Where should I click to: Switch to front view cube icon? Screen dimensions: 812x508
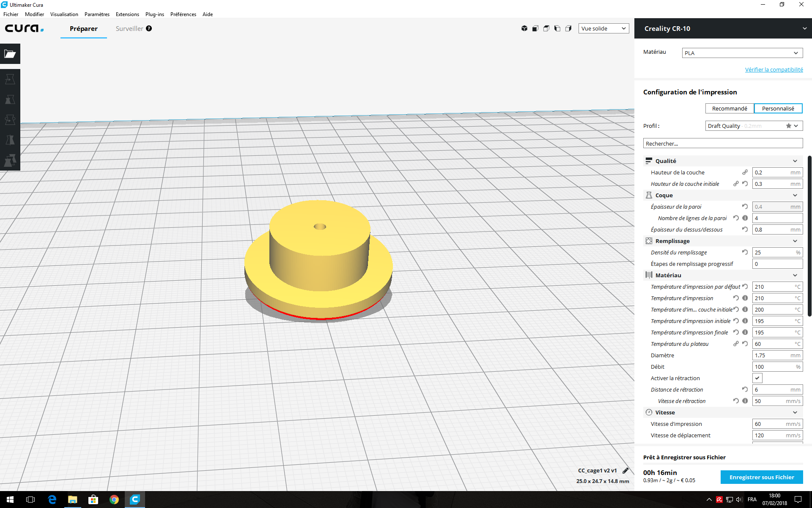(x=535, y=28)
